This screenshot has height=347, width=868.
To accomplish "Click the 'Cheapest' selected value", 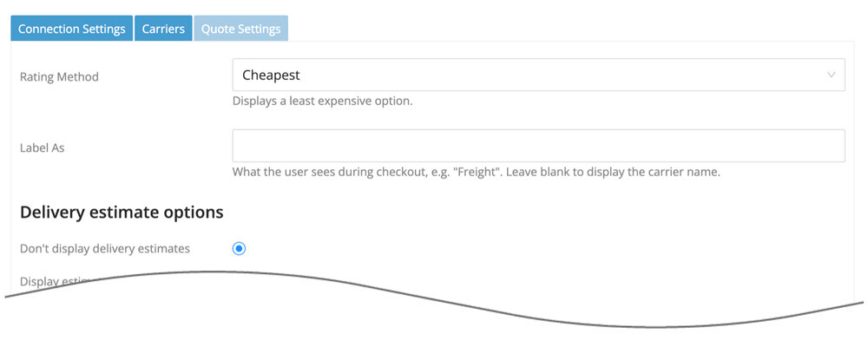I will 271,75.
